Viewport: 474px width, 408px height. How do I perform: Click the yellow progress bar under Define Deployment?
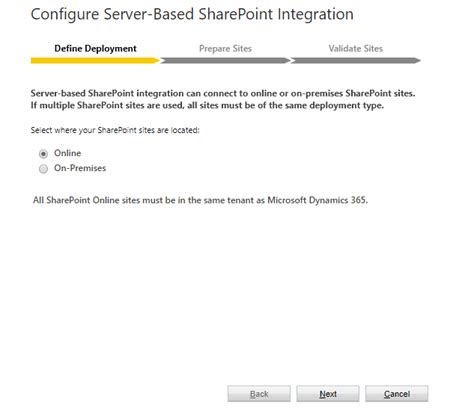(95, 61)
